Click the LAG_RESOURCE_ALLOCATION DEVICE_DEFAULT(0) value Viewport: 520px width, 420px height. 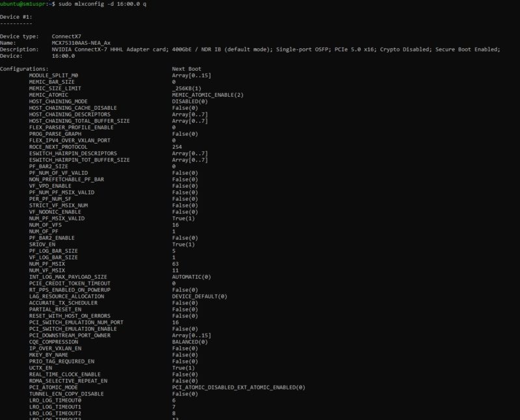200,296
